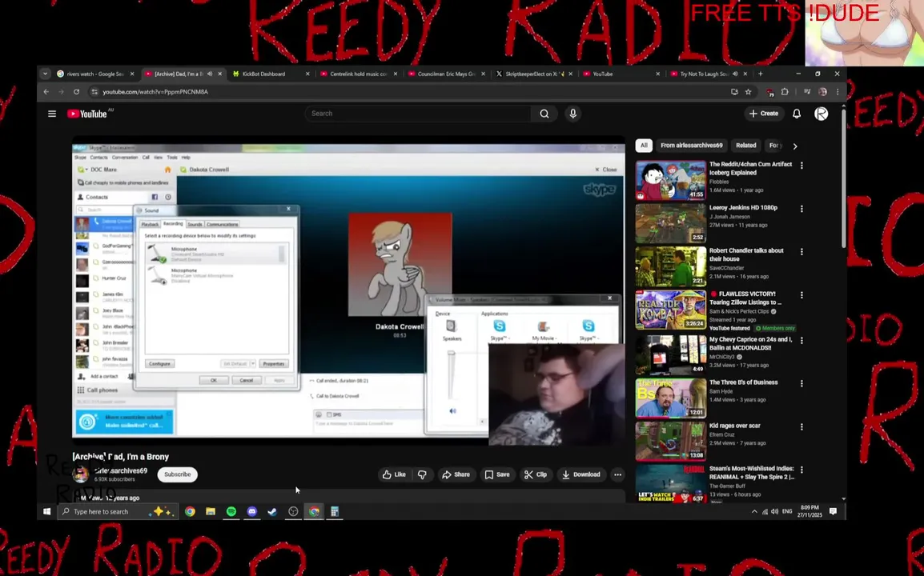Open options for Kid rages over scar video
Viewport: 924px width, 576px height.
tap(801, 426)
